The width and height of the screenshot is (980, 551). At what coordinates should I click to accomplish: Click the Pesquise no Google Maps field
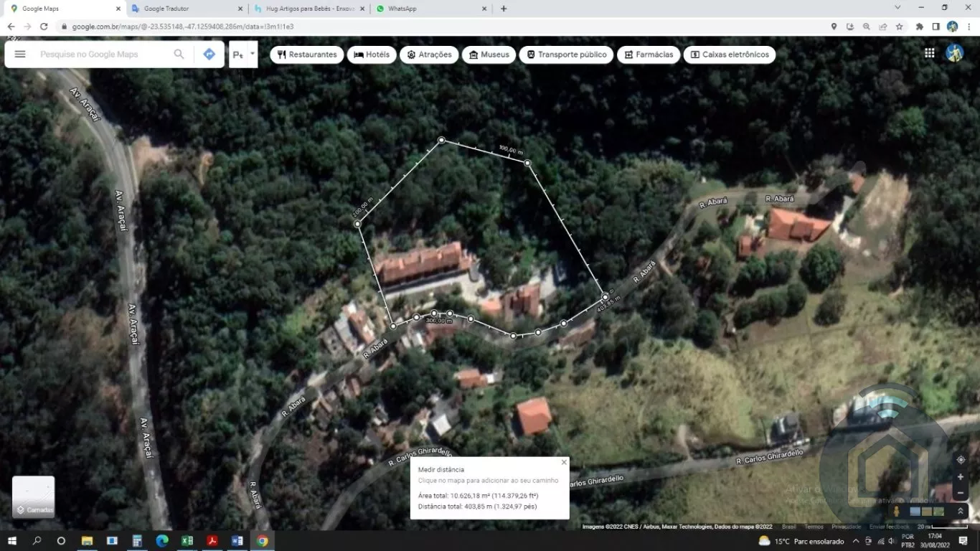click(x=100, y=55)
